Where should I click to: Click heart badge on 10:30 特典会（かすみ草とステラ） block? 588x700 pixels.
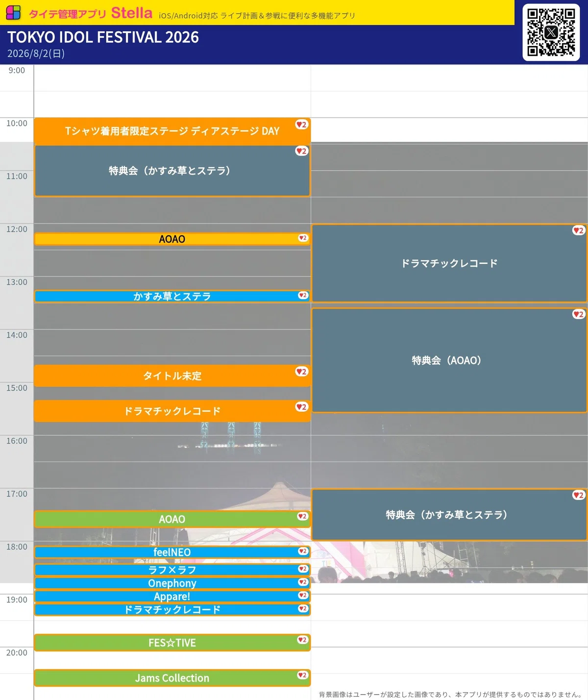point(301,151)
